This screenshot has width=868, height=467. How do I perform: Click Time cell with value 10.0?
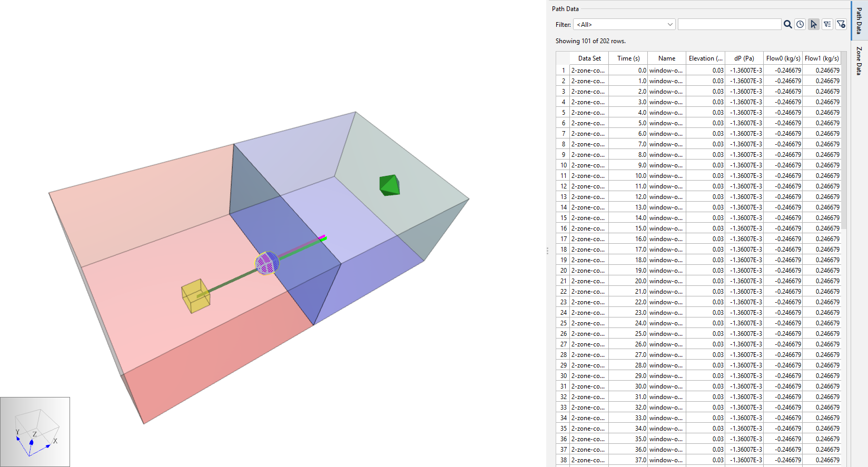pyautogui.click(x=628, y=176)
